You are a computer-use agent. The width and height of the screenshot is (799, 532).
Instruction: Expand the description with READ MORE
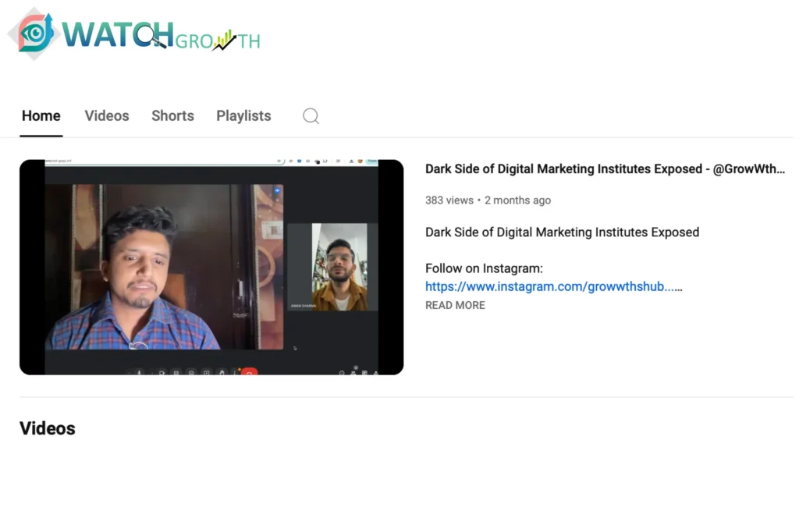[x=455, y=305]
